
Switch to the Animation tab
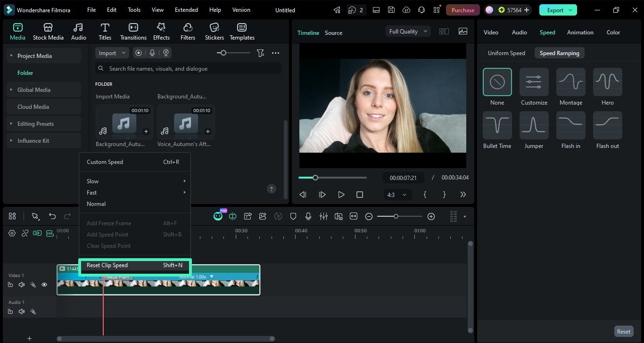point(580,33)
